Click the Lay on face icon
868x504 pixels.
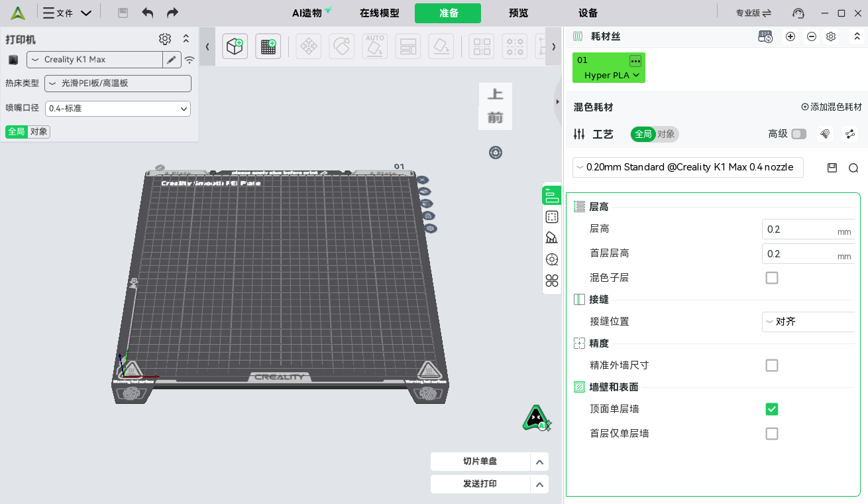[441, 46]
